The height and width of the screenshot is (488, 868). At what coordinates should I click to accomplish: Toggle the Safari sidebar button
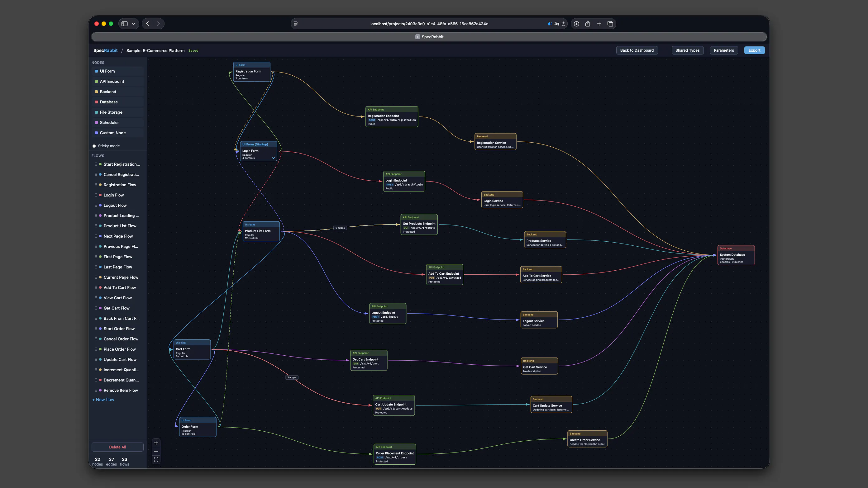125,24
